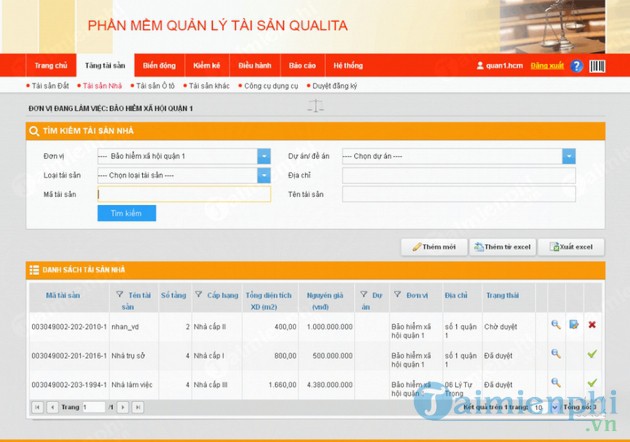Select asset code 003049002-202-2010-1
The width and height of the screenshot is (630, 442).
pos(69,327)
